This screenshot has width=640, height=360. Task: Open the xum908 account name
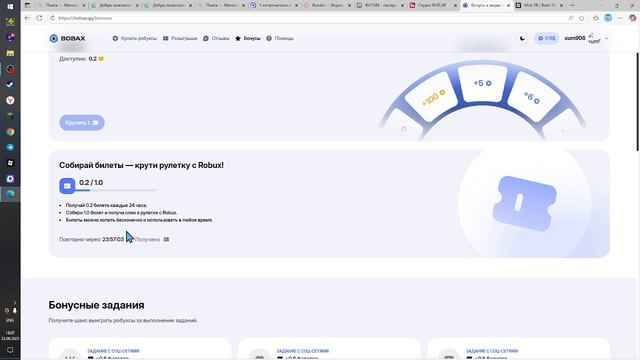[575, 38]
